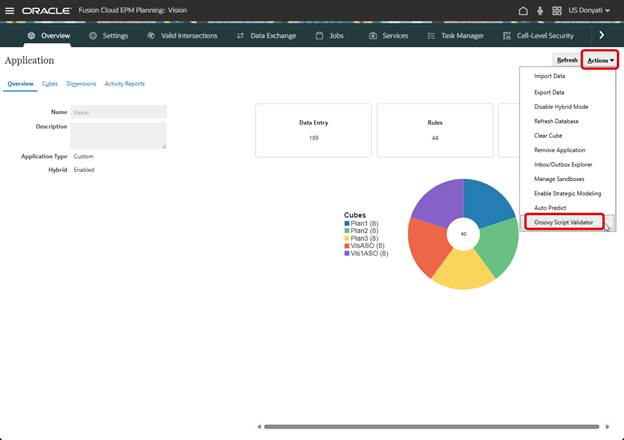Open the hamburger navigator menu

tap(10, 10)
